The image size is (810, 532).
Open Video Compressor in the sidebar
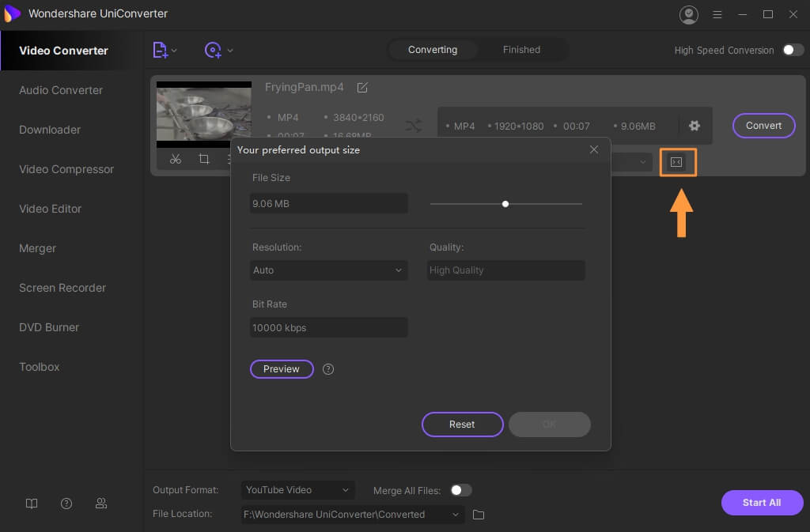click(66, 169)
